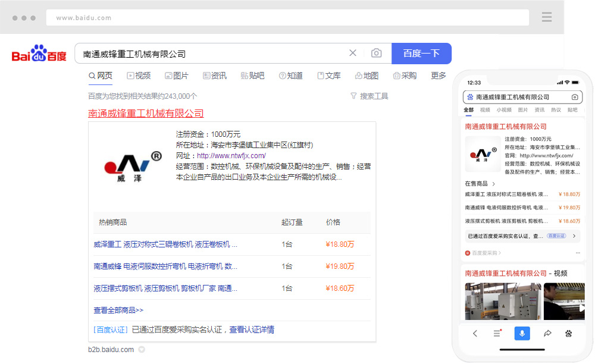
Task: Switch to the 图片 tab
Action: 177,76
